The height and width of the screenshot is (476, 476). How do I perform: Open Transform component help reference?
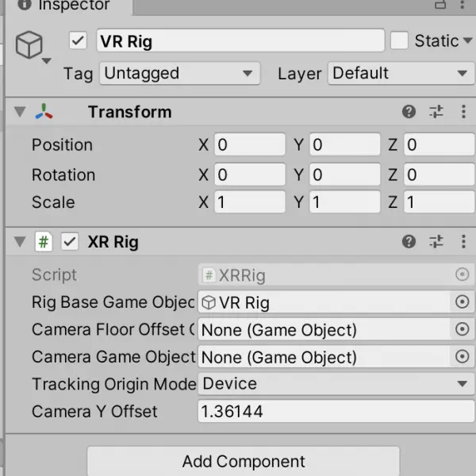pos(409,112)
